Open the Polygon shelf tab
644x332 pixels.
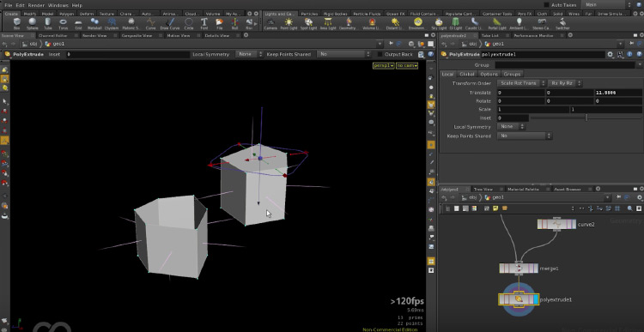(x=66, y=14)
